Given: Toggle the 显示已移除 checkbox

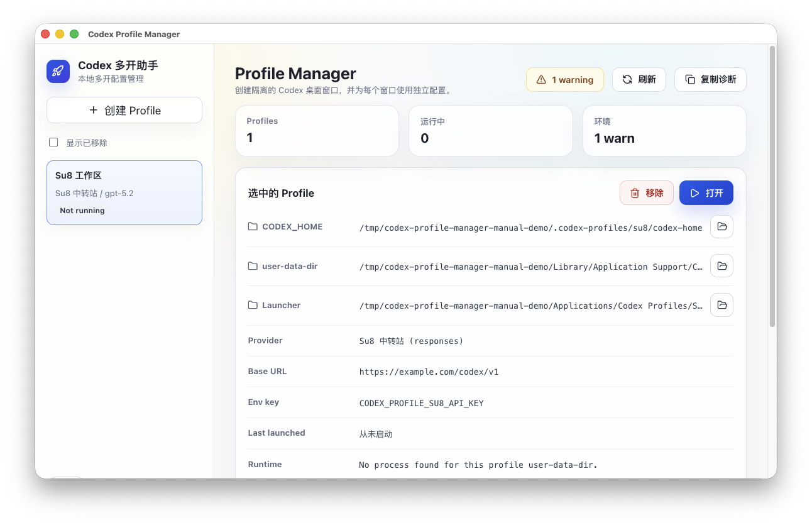Looking at the screenshot, I should [53, 142].
